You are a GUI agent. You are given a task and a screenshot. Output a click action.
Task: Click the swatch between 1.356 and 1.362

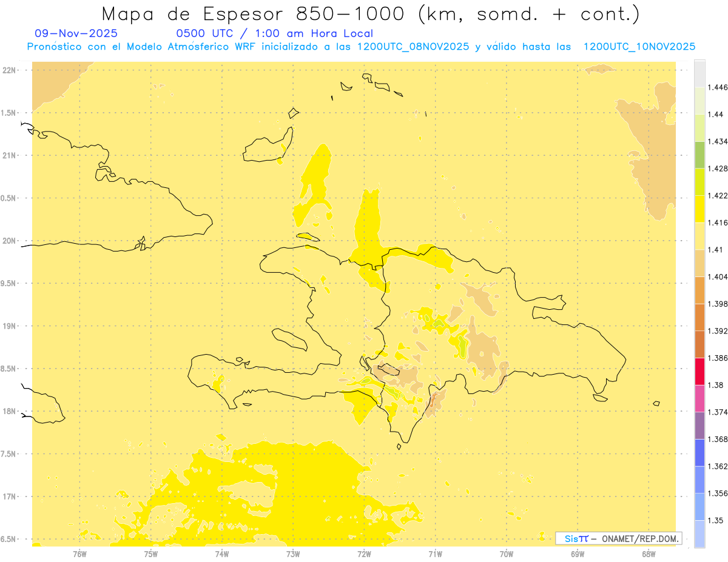tap(699, 480)
